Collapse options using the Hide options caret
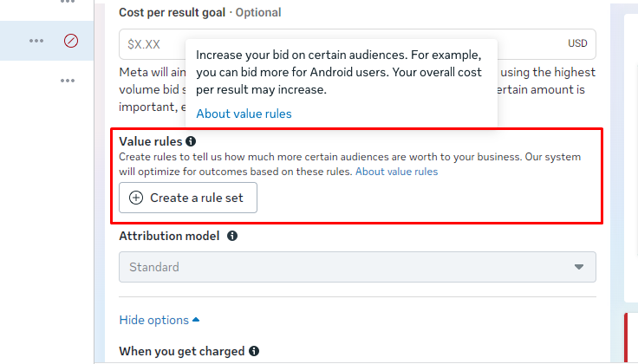 196,320
